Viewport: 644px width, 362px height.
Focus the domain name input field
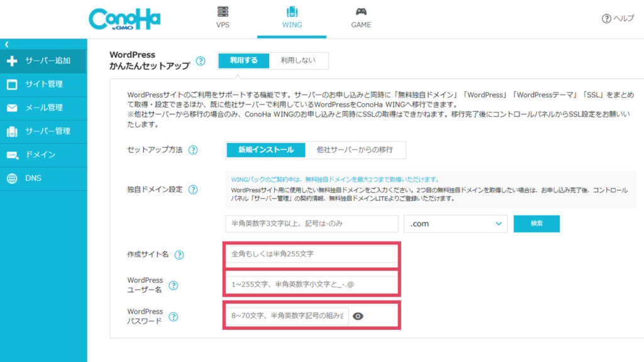point(312,224)
